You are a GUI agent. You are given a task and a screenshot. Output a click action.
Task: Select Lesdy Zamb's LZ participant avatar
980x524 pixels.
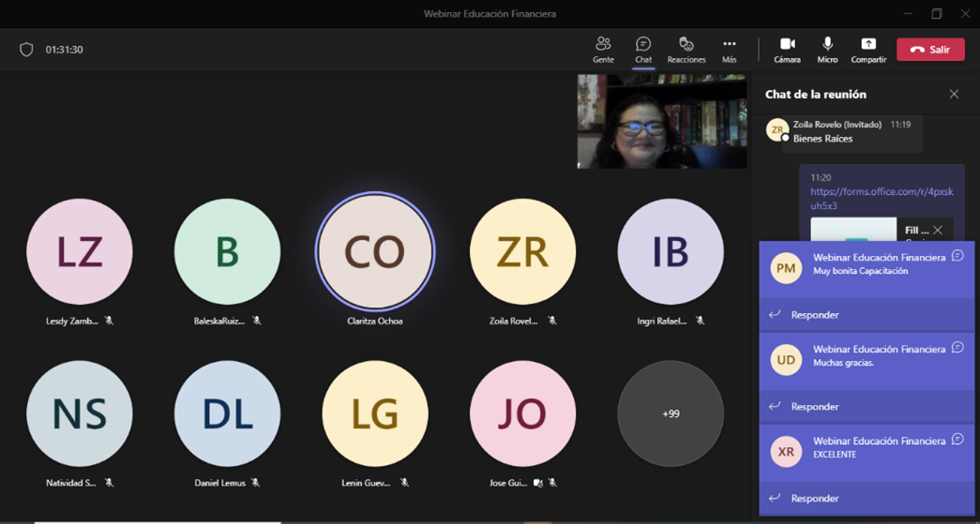coord(80,251)
